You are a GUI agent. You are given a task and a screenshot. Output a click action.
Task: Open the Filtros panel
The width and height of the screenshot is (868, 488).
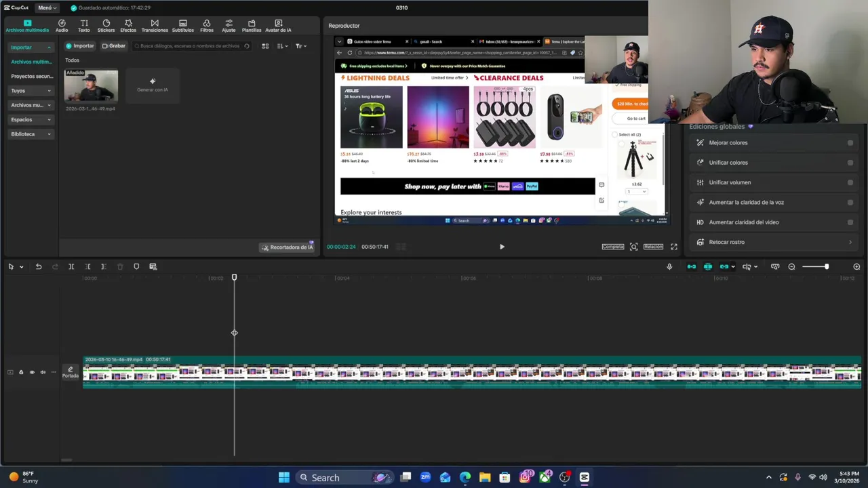pos(207,26)
